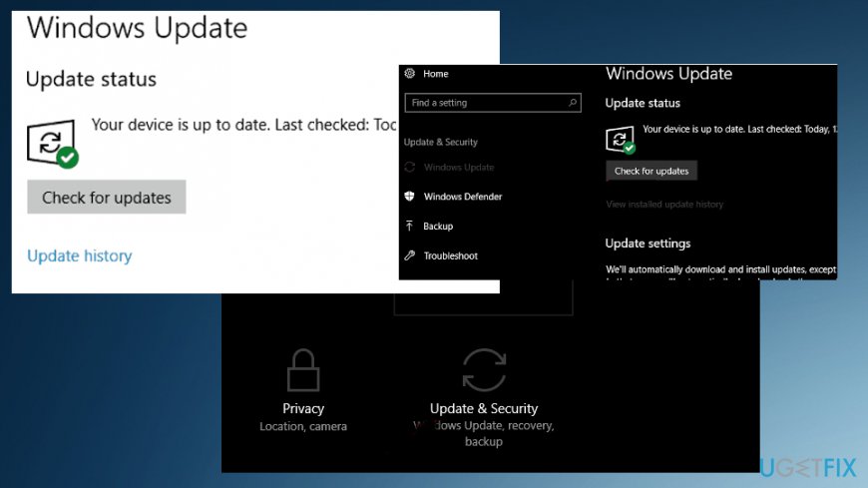The image size is (868, 488).
Task: Click the Update settings heading
Action: pyautogui.click(x=648, y=244)
